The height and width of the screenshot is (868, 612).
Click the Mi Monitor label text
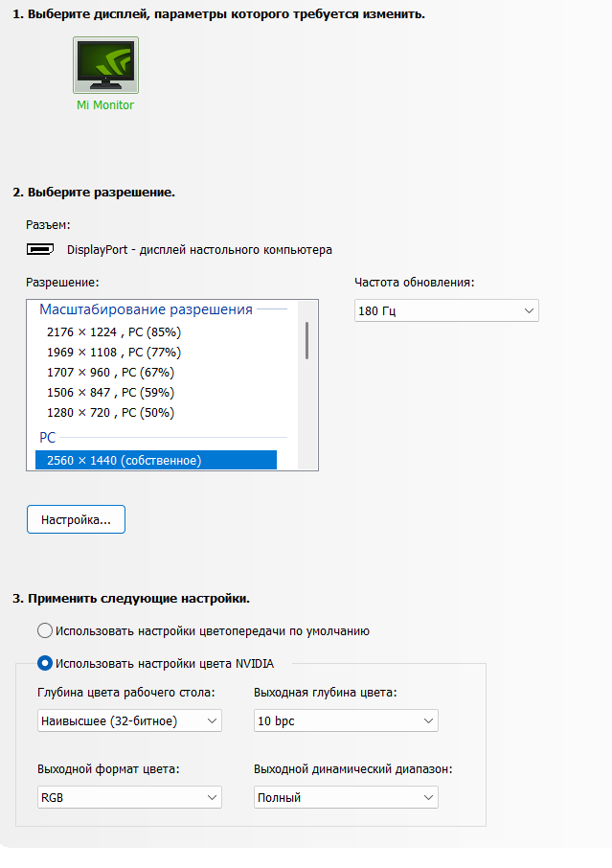[x=105, y=105]
